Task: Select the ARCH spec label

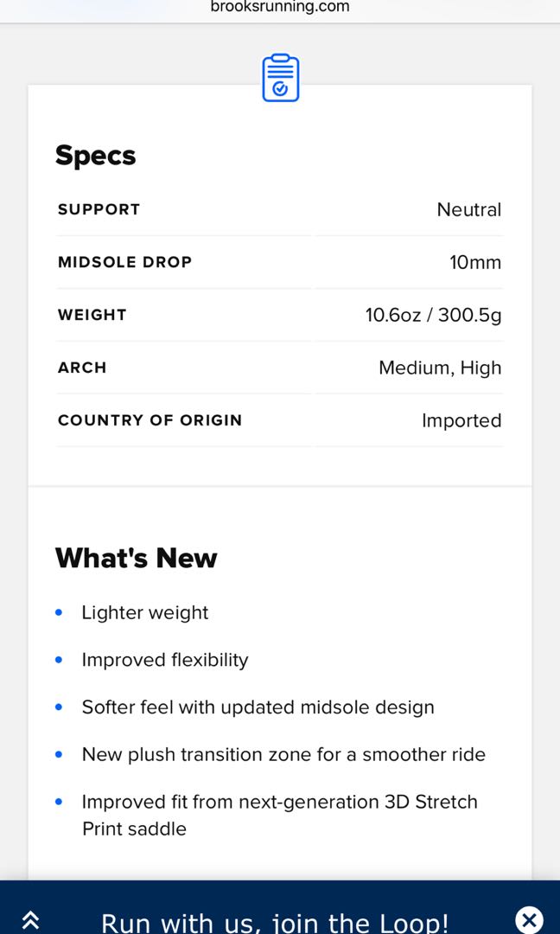Action: coord(82,368)
